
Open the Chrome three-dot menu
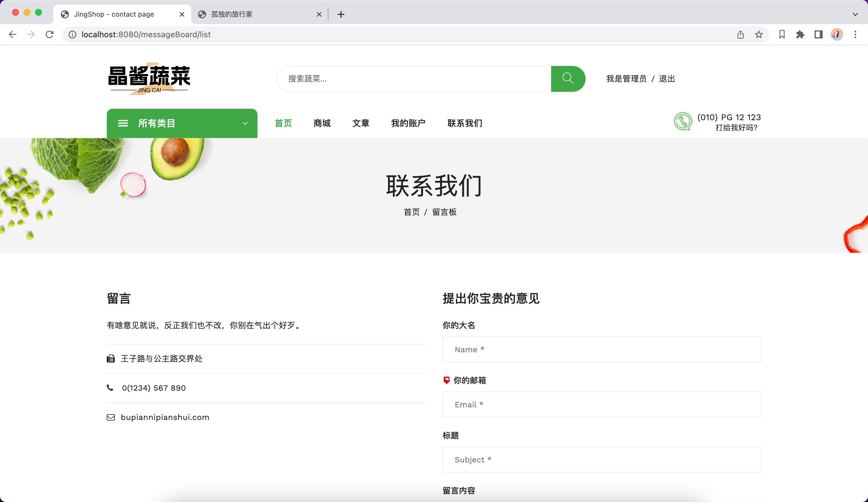pos(855,34)
